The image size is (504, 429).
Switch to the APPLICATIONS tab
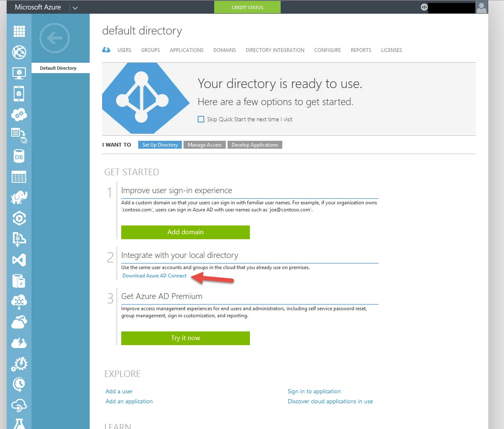tap(186, 50)
